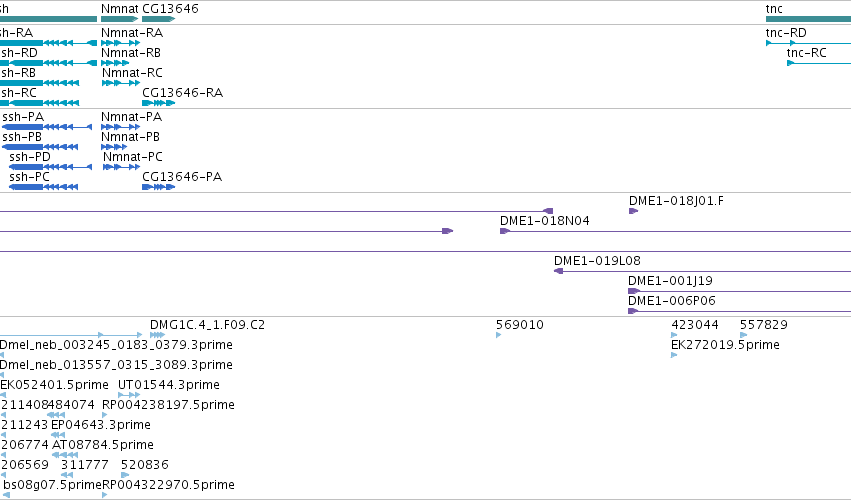Select the ssh-PB protein feature
The image size is (851, 500).
40,147
